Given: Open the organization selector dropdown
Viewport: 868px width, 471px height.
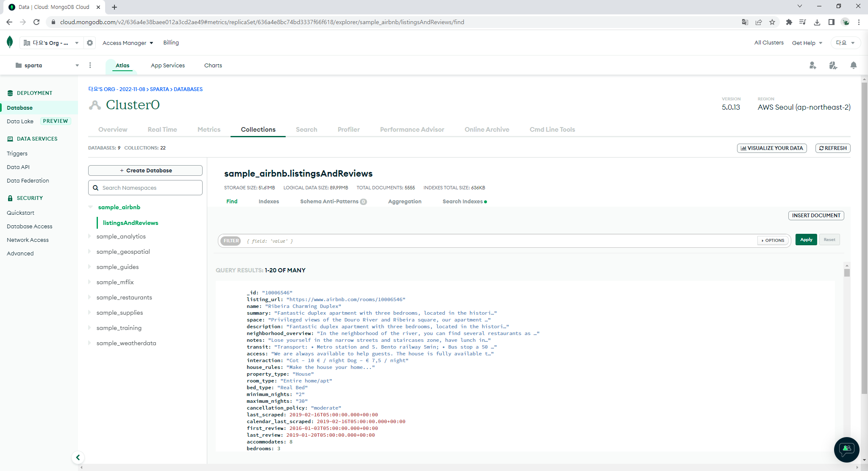Looking at the screenshot, I should [x=51, y=43].
